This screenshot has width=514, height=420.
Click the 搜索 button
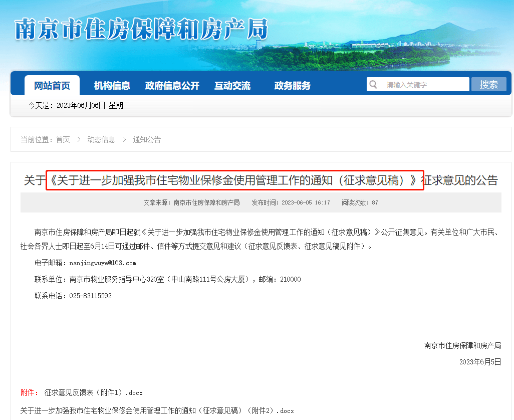click(489, 85)
